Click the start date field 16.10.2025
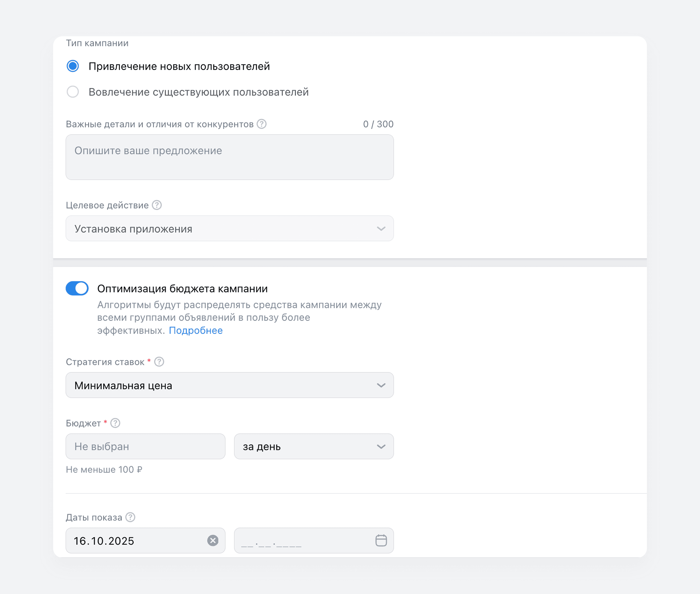 135,541
